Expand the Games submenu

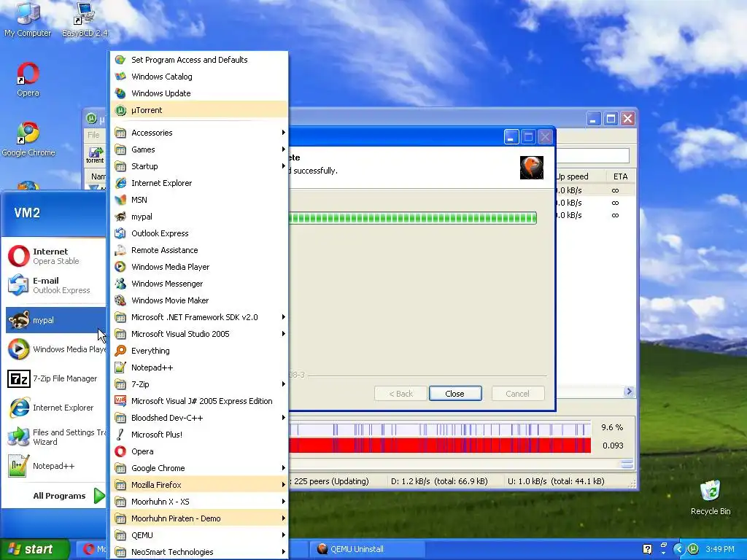point(199,149)
